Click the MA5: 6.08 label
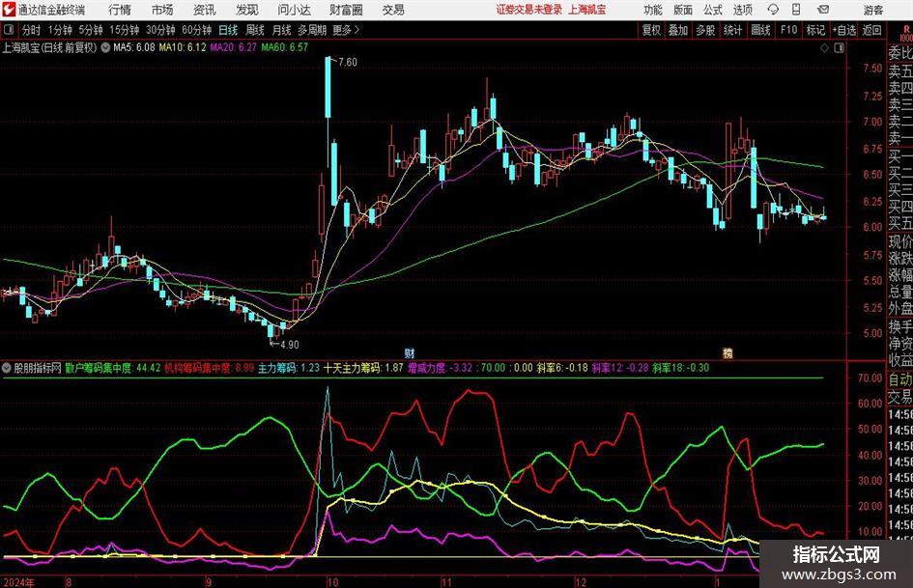Image resolution: width=913 pixels, height=588 pixels. tap(134, 47)
